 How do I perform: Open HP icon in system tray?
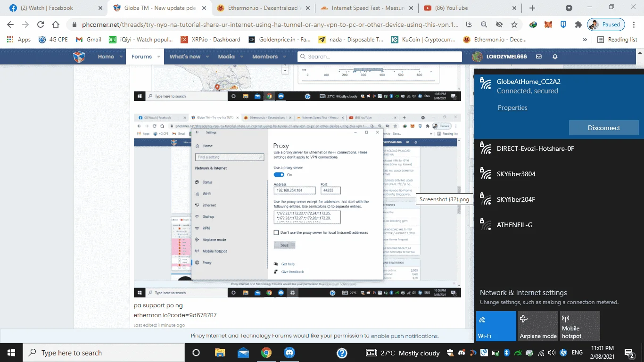pos(563,353)
